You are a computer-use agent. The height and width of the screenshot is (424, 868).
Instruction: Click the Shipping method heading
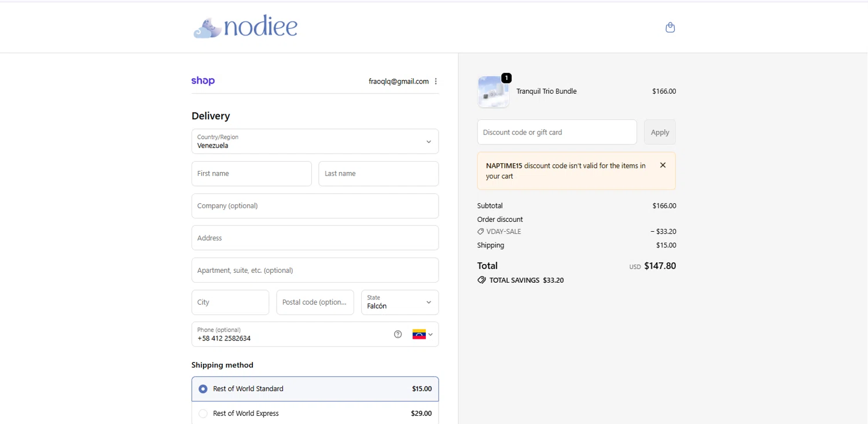[222, 365]
